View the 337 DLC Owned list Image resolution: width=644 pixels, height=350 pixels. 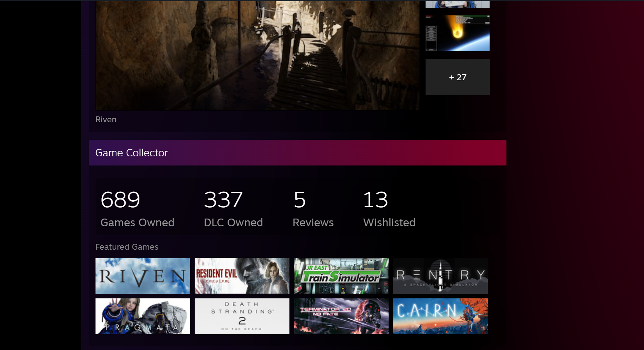pyautogui.click(x=233, y=208)
